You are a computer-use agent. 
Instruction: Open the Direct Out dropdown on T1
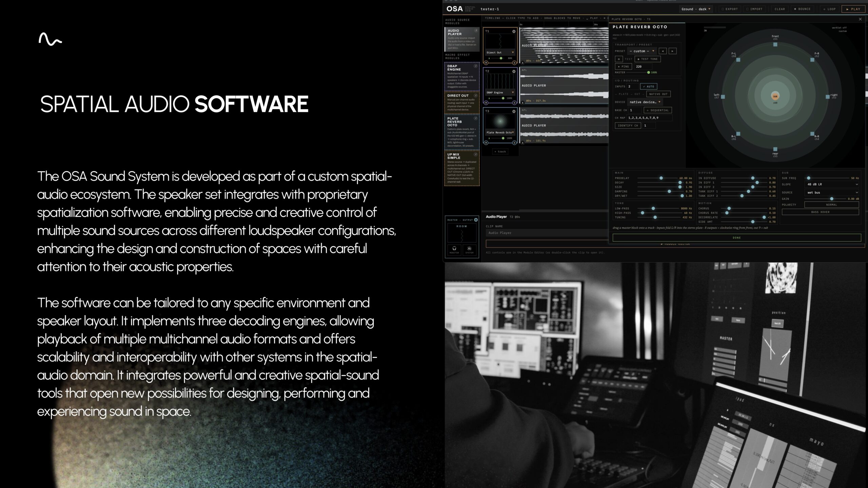pos(500,53)
